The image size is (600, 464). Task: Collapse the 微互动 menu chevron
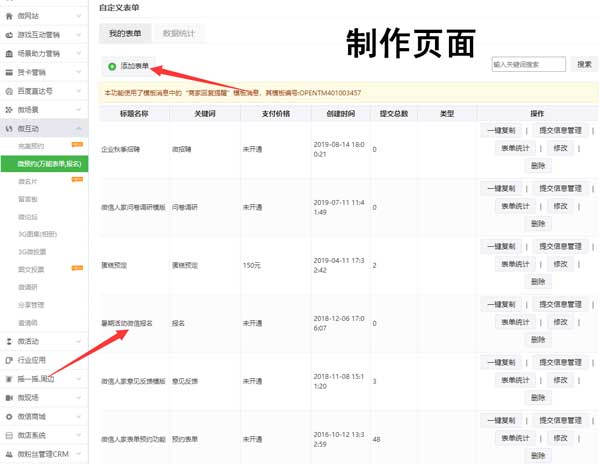(78, 129)
